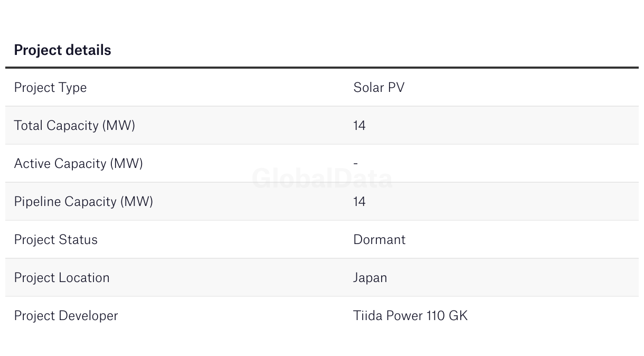
Task: Click the Active Capacity dash value
Action: (356, 164)
